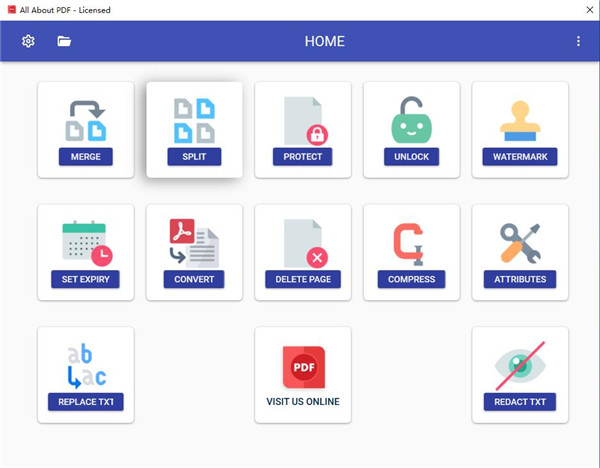Screen dimensions: 600x468
Task: Open the settings gear icon
Action: coord(28,41)
